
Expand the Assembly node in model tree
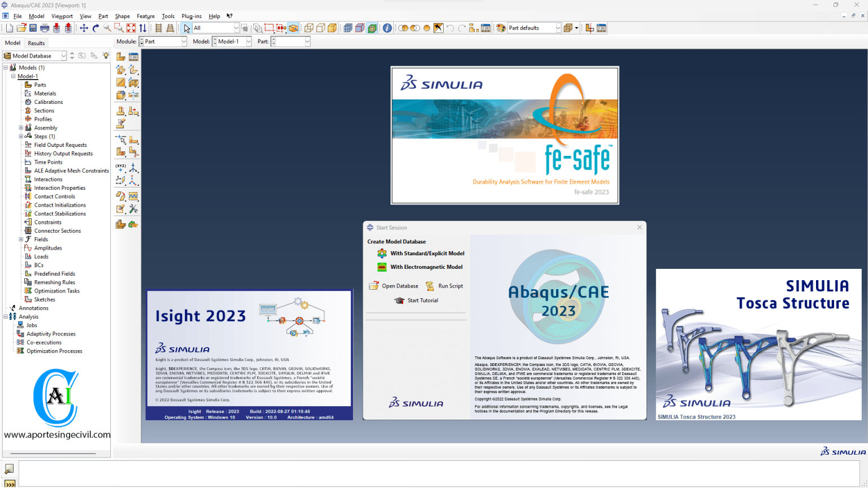[21, 127]
